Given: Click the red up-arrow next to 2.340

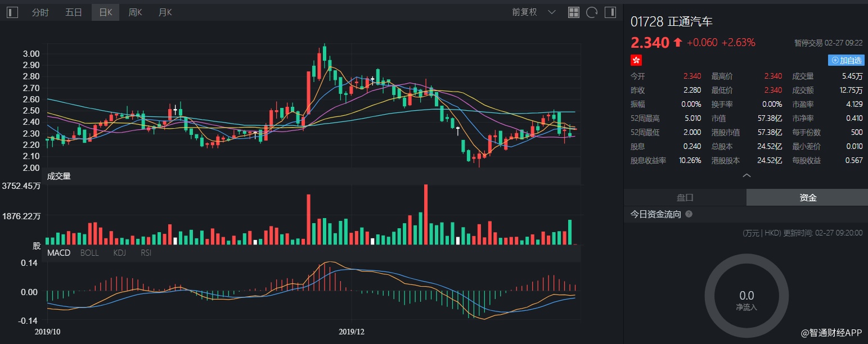Looking at the screenshot, I should (677, 43).
